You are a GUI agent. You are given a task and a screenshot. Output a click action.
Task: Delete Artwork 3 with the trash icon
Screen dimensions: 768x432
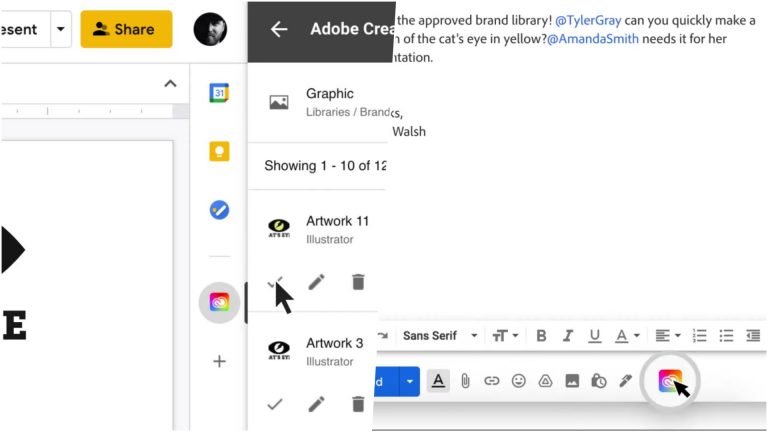coord(358,404)
